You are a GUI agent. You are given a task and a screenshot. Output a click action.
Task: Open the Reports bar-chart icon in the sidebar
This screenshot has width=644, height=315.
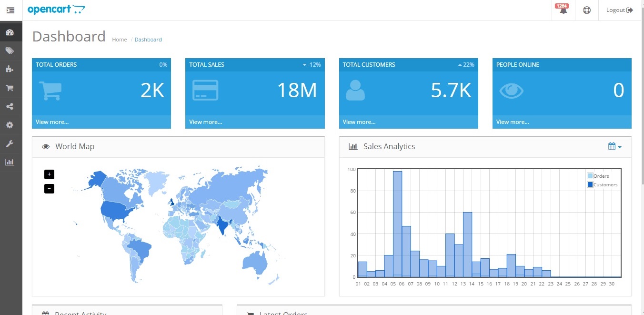click(10, 162)
